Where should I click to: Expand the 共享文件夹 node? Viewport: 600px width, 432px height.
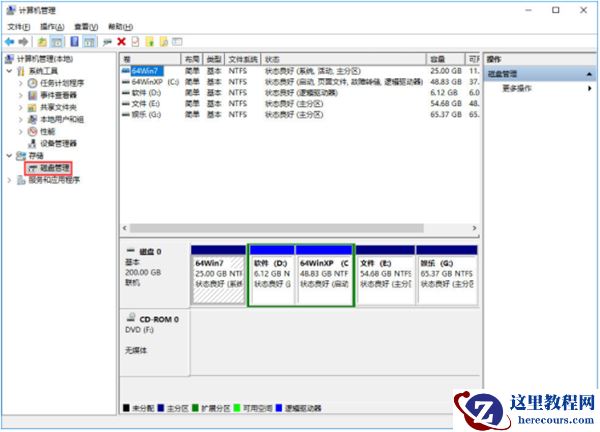pyautogui.click(x=21, y=108)
